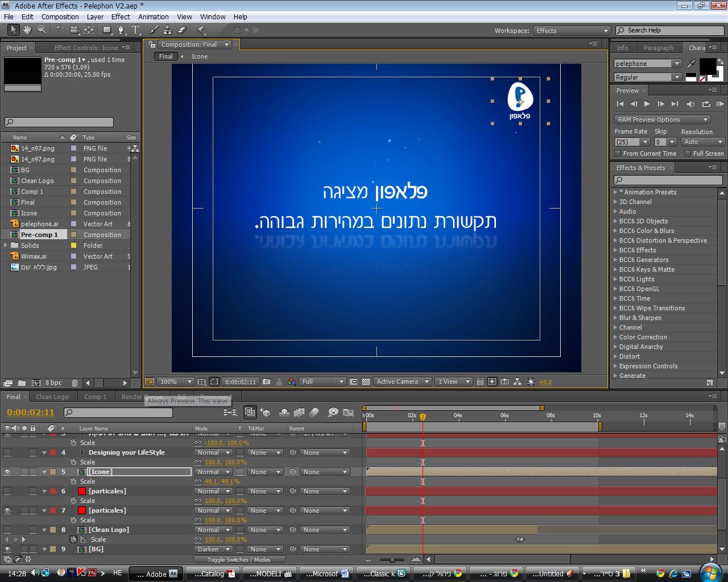This screenshot has height=582, width=728.
Task: Click the Icone breadcrumb in composition viewer
Action: coord(200,56)
